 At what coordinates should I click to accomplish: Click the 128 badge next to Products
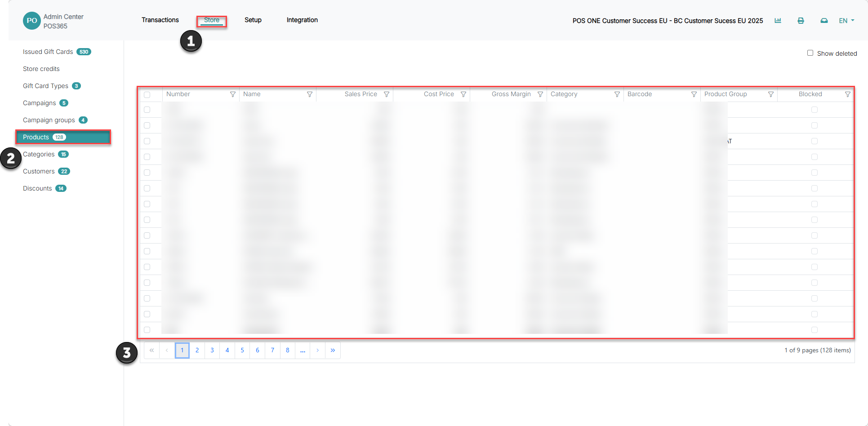(x=59, y=137)
